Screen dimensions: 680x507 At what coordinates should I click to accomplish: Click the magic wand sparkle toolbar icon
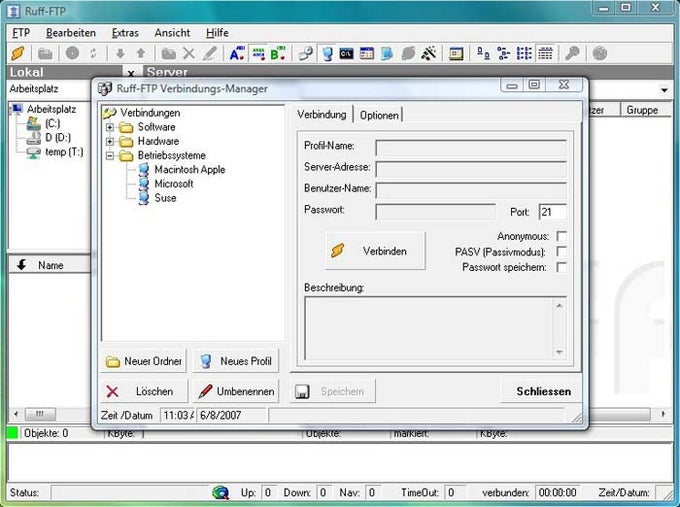point(429,53)
